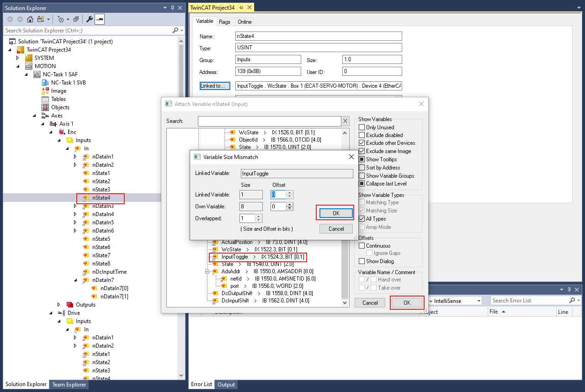Enable Sort by Address
The height and width of the screenshot is (392, 585).
click(362, 168)
